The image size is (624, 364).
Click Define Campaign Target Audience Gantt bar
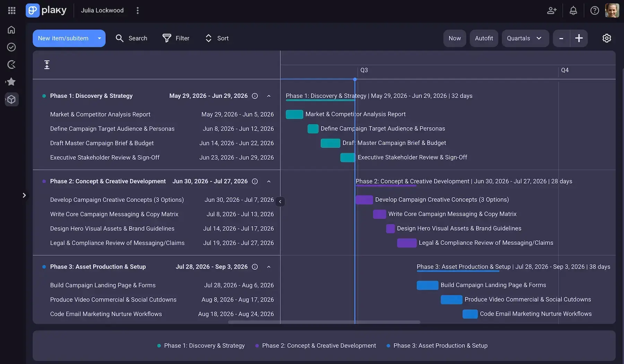tap(313, 129)
